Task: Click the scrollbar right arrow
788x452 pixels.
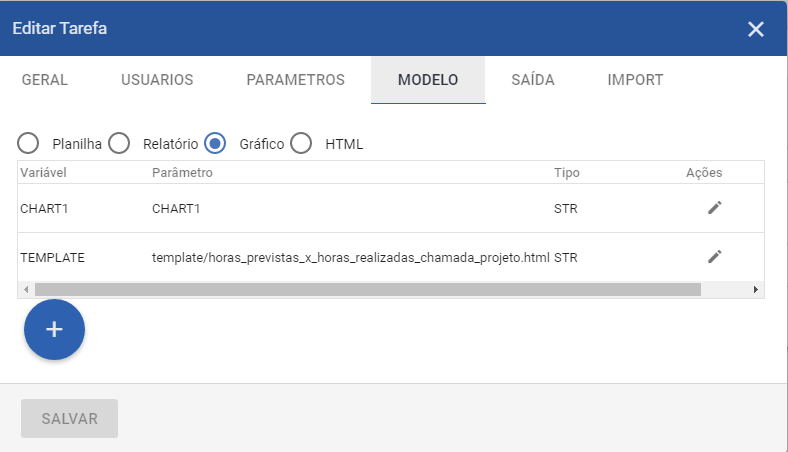Action: coord(755,290)
